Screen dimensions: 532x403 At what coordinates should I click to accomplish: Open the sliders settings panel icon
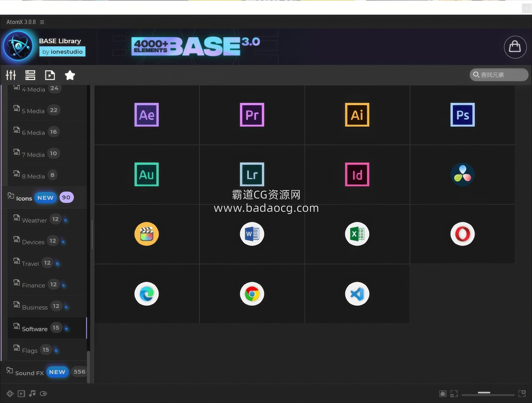(x=11, y=75)
